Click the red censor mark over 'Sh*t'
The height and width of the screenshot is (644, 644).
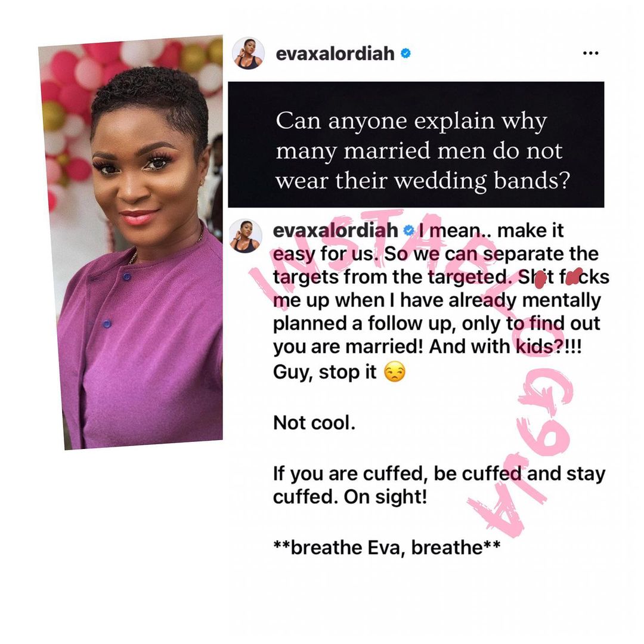pyautogui.click(x=540, y=278)
